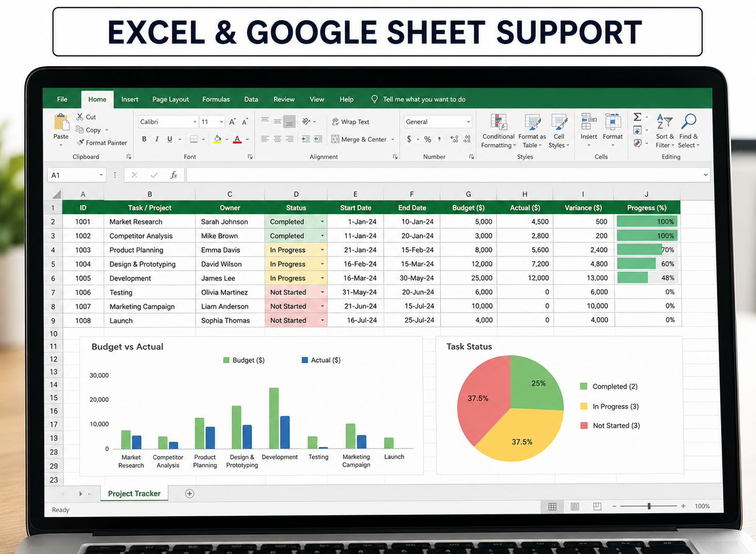Click the Format cells button

point(613,129)
